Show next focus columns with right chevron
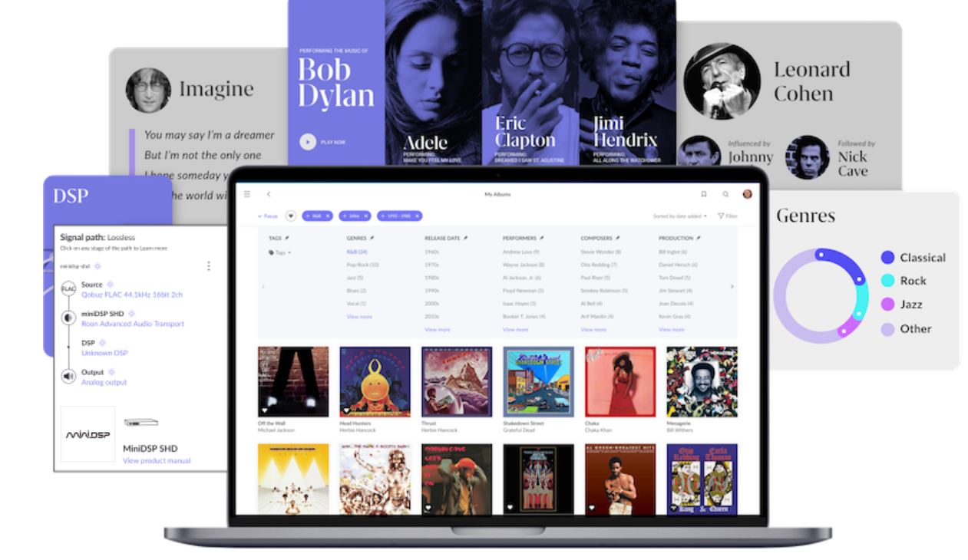 [x=731, y=286]
